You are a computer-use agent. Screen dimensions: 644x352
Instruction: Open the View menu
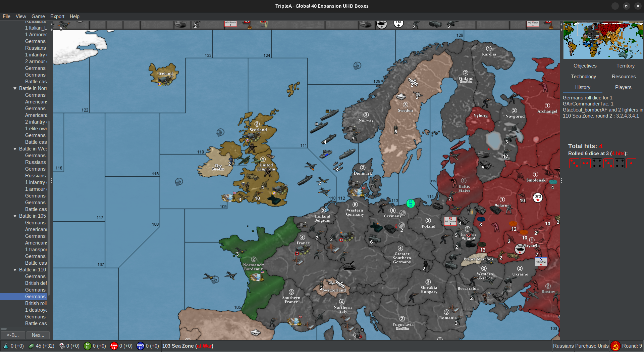click(x=20, y=16)
